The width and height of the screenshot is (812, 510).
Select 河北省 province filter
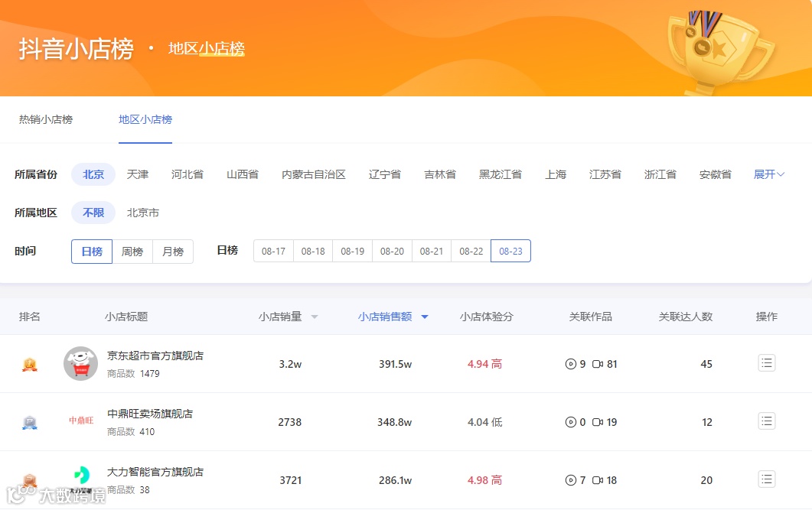tap(188, 174)
